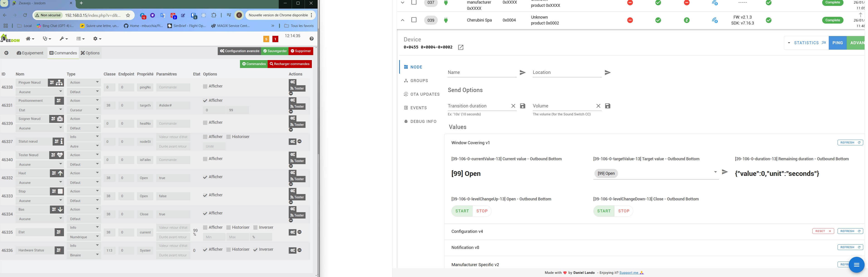Open configuration gears for Statut nœud command
Screen dimensions: 868x277
293,142
